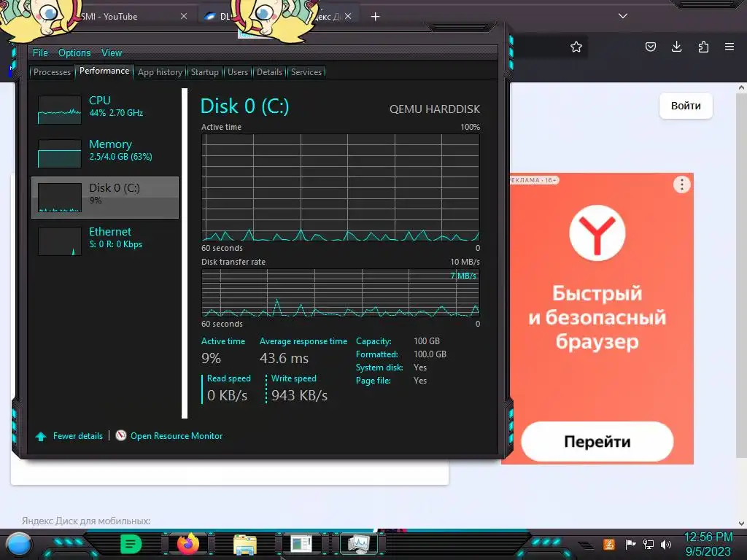
Task: Click the Disk transfer rate graph
Action: click(x=340, y=293)
